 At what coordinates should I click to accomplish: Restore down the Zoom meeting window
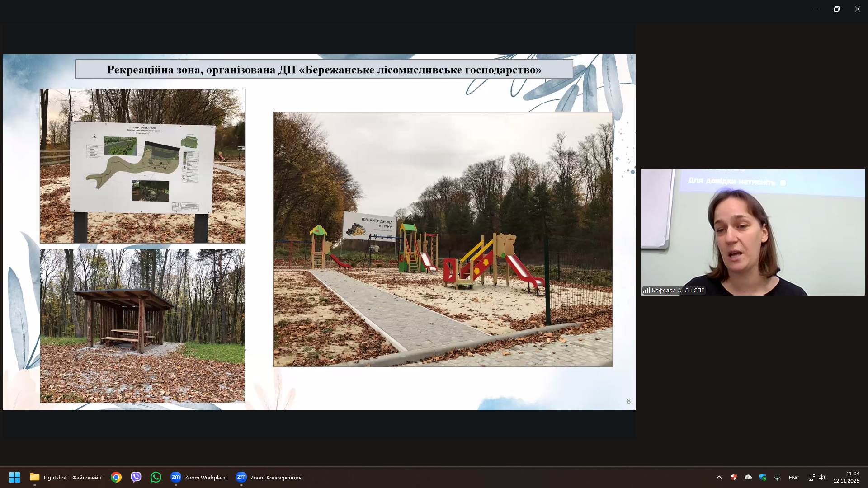pyautogui.click(x=837, y=9)
